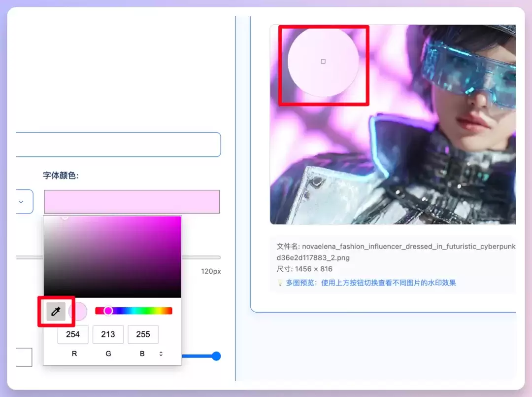Click the cyberpunk preview image

(393, 125)
